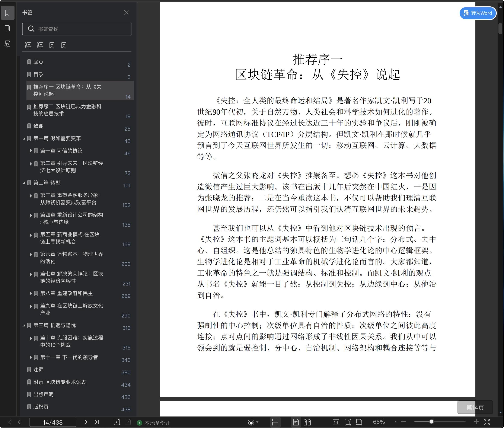Enter fullscreen mode
The width and height of the screenshot is (504, 428).
tap(487, 422)
